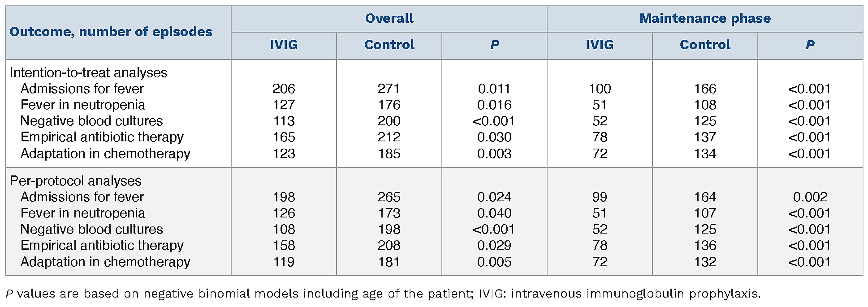This screenshot has width=868, height=307.
Task: Select the maintenance phase value 166
Action: coord(705,89)
